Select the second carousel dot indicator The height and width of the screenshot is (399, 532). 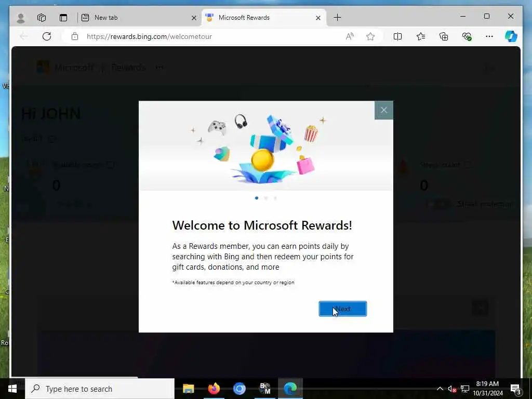tap(266, 198)
